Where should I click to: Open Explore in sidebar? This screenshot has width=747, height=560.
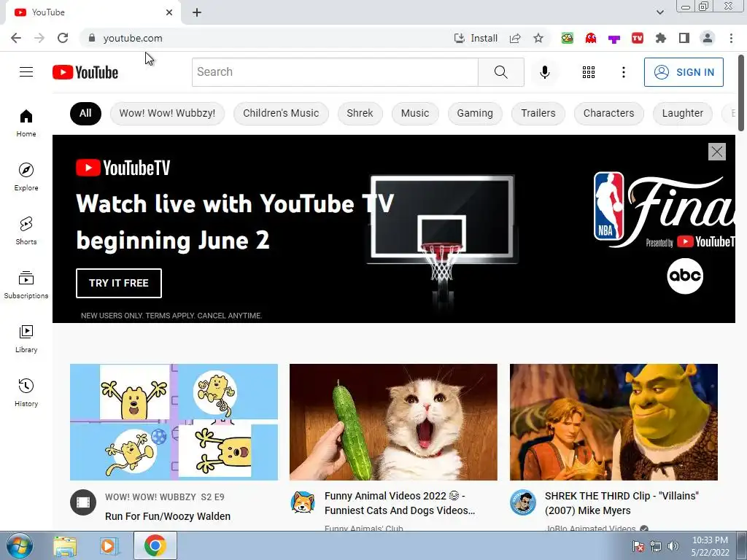point(26,176)
